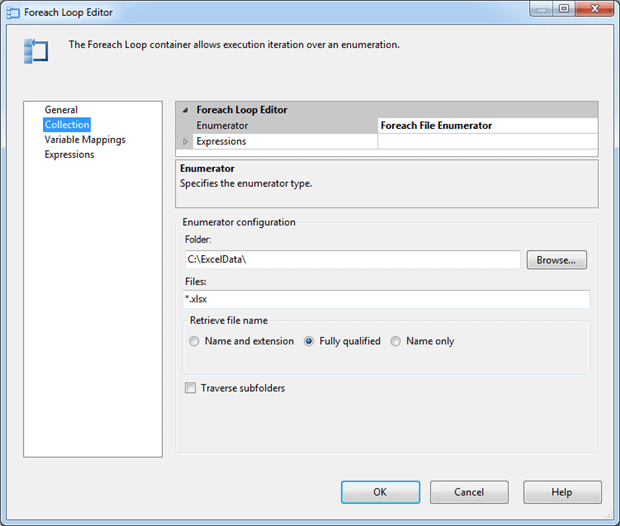
Task: Open Help for the editor
Action: [x=562, y=492]
